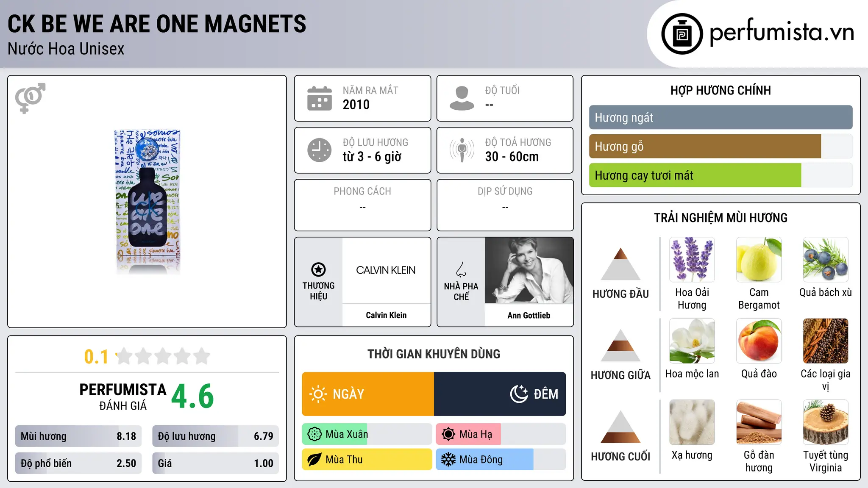Click the perfumista.vn site name

(782, 32)
